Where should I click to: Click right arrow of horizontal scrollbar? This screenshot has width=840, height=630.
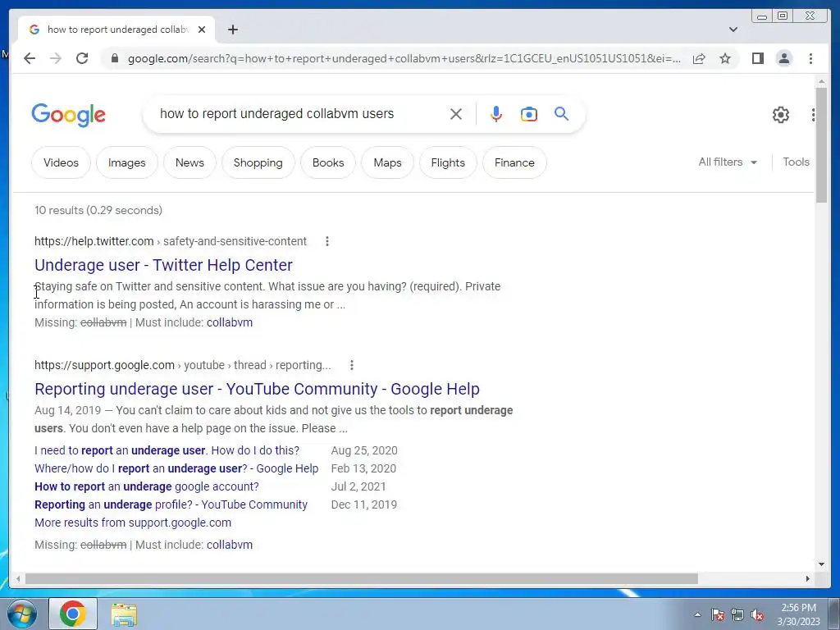pyautogui.click(x=807, y=579)
